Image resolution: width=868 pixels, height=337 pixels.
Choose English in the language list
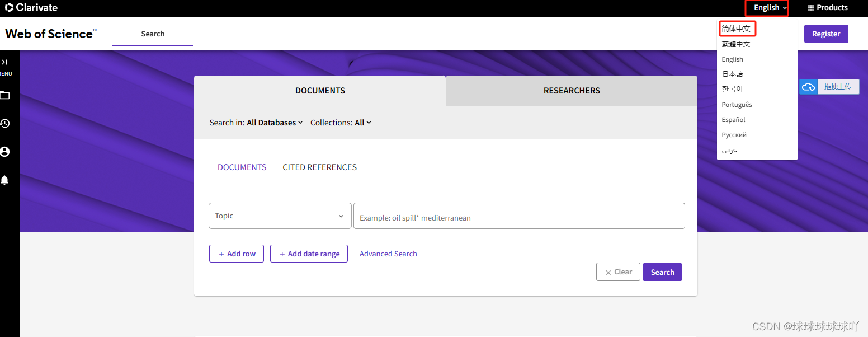[x=733, y=59]
